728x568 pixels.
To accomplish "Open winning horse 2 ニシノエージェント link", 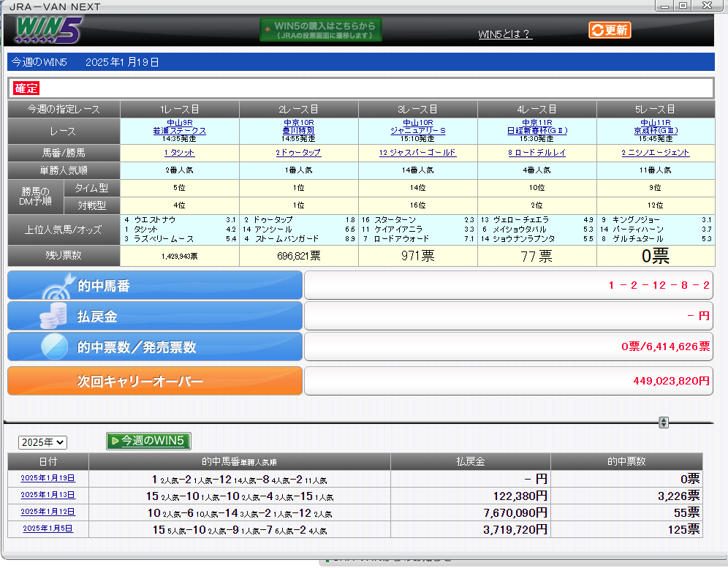I will (656, 153).
